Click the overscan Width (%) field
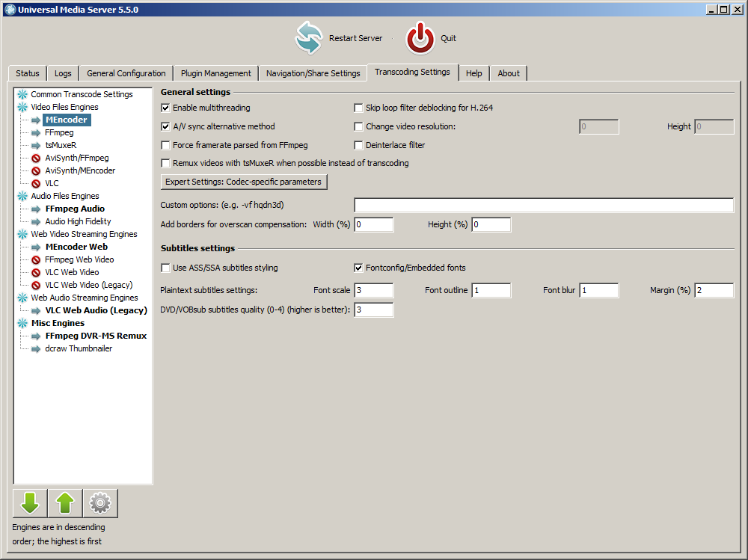This screenshot has height=560, width=748. point(373,224)
